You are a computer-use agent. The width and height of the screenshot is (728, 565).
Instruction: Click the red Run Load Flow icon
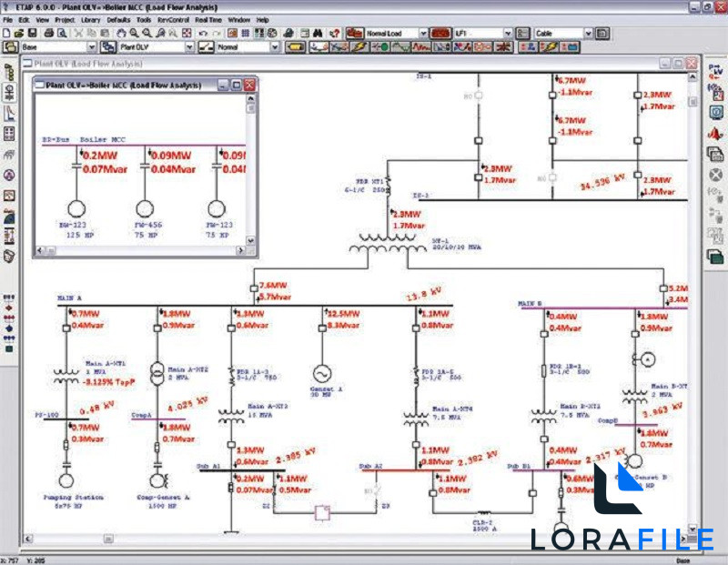pyautogui.click(x=715, y=73)
